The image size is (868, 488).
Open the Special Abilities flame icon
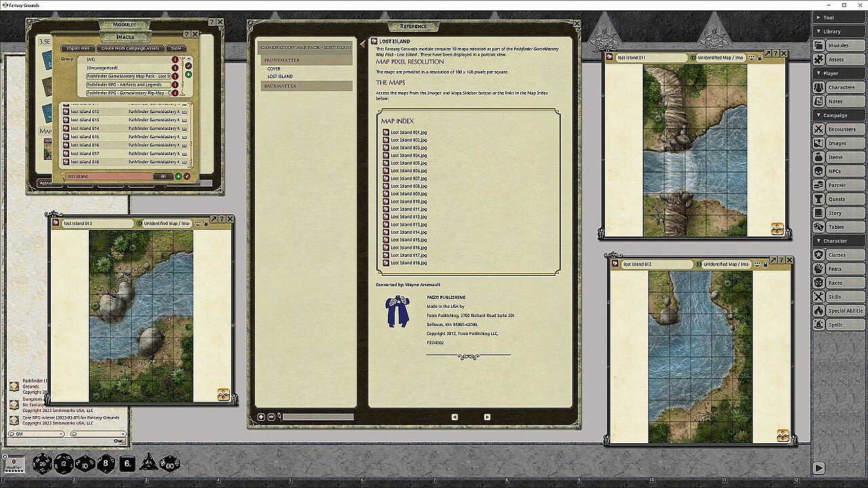coord(818,310)
